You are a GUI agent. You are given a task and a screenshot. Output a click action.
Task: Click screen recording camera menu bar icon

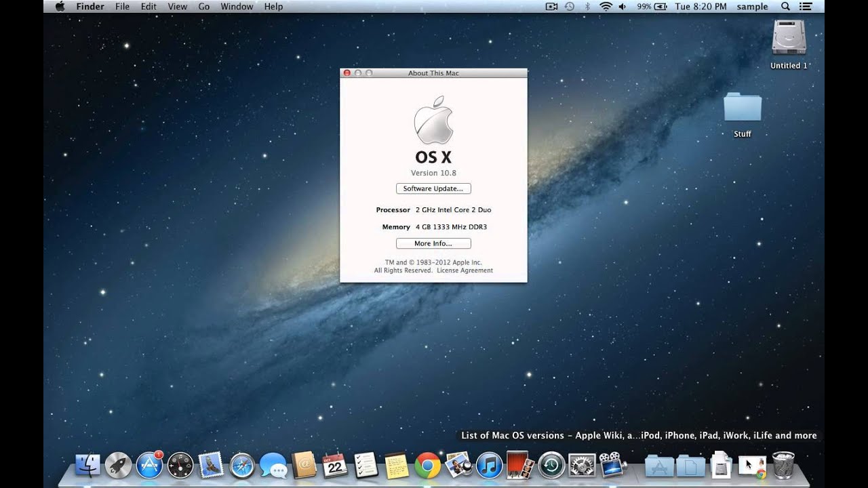point(551,6)
